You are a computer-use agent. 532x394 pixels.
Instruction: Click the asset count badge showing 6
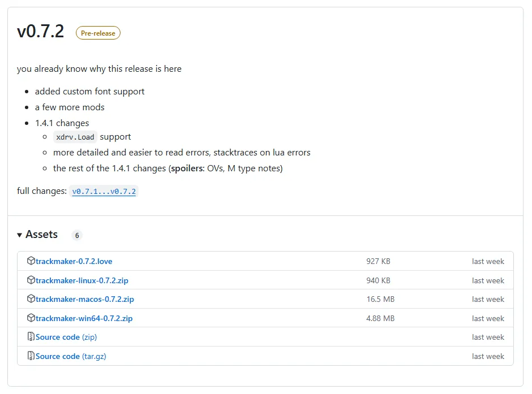click(x=76, y=235)
